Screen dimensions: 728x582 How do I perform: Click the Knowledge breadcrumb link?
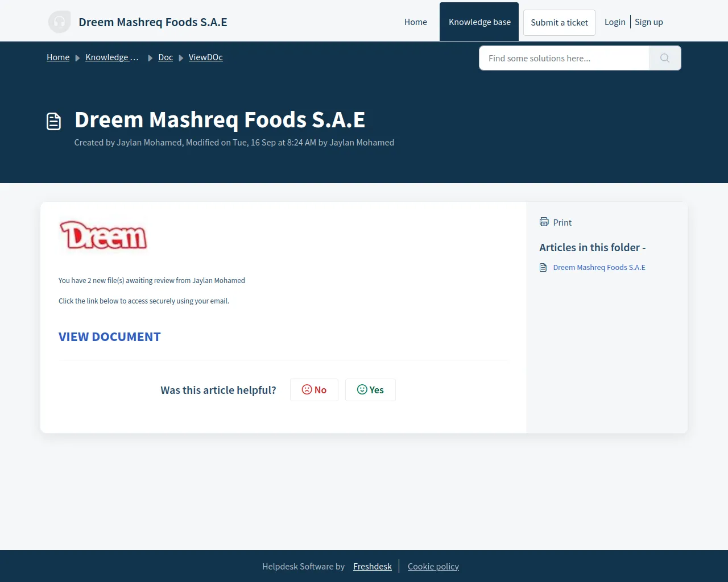pyautogui.click(x=112, y=57)
